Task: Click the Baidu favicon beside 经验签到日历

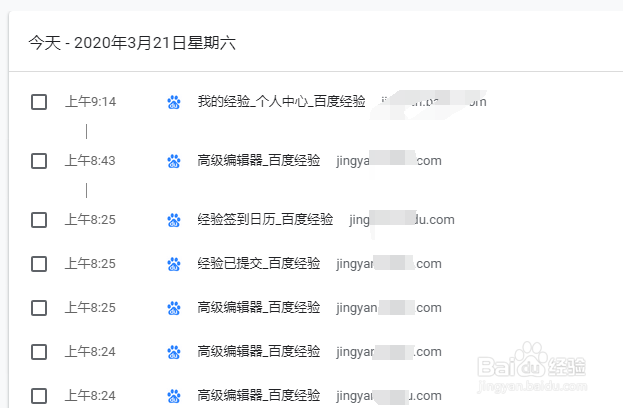Action: pos(174,220)
